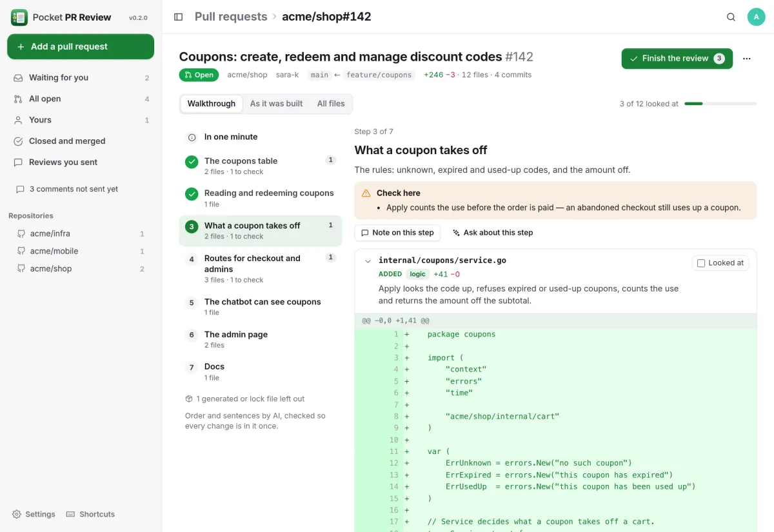Click the ADDED status label
The image size is (774, 532).
[390, 274]
